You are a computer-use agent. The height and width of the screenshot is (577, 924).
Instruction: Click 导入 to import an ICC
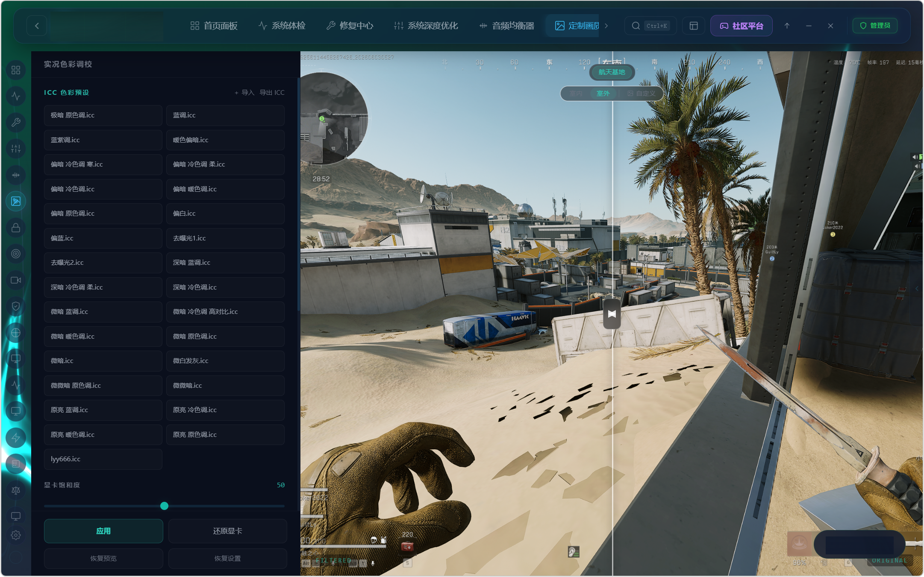(x=244, y=93)
